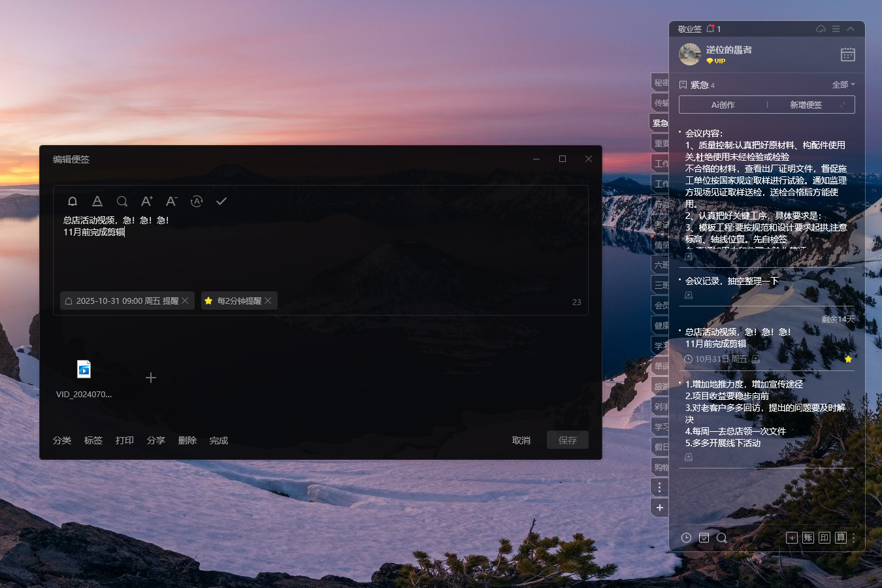Click the bell reminder icon in editor toolbar
Image resolution: width=882 pixels, height=588 pixels.
pos(73,201)
